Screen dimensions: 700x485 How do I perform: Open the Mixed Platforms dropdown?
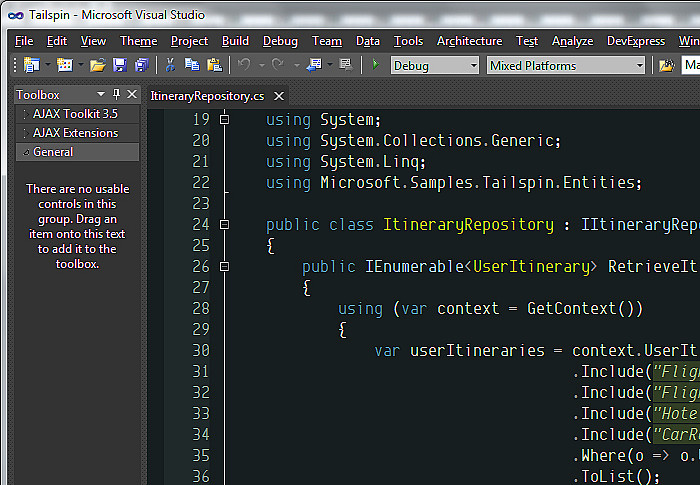pos(566,66)
